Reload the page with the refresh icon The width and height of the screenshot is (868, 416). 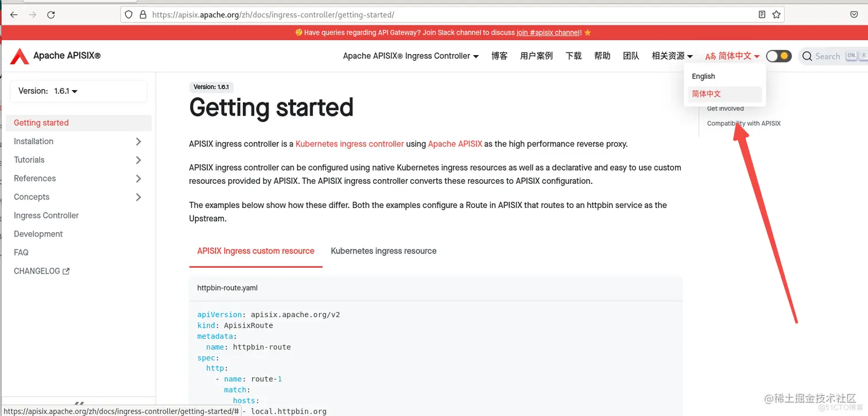coord(51,15)
